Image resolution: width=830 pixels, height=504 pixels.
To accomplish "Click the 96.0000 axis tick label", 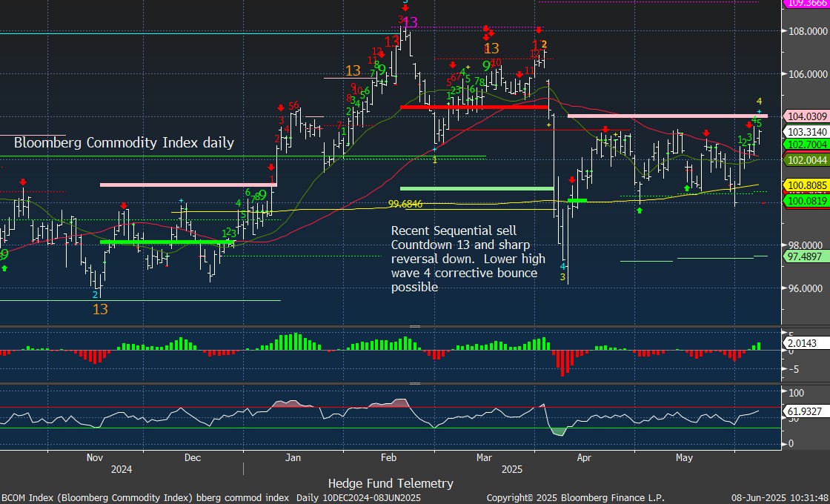I will (805, 288).
